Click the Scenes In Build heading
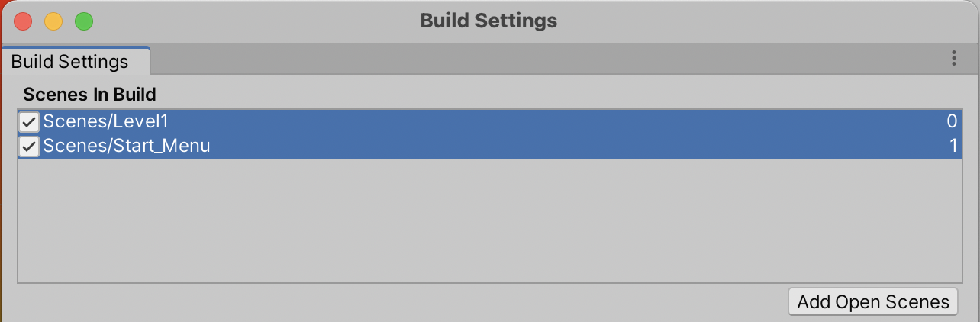 (89, 95)
